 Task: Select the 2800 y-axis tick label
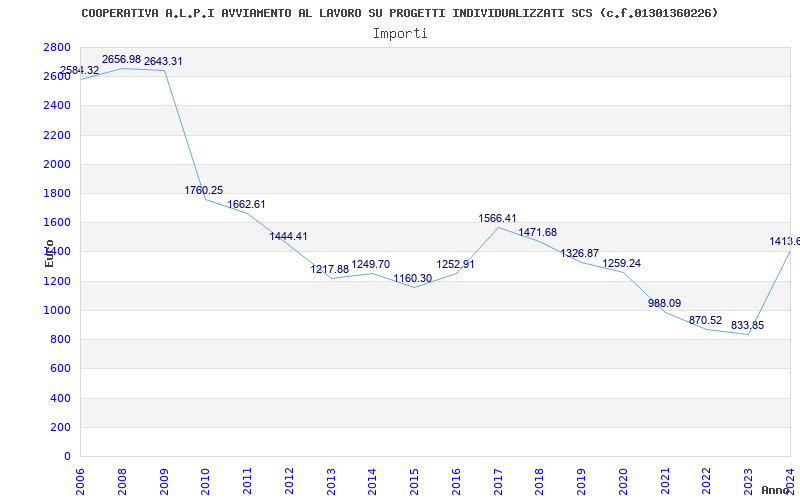(58, 47)
